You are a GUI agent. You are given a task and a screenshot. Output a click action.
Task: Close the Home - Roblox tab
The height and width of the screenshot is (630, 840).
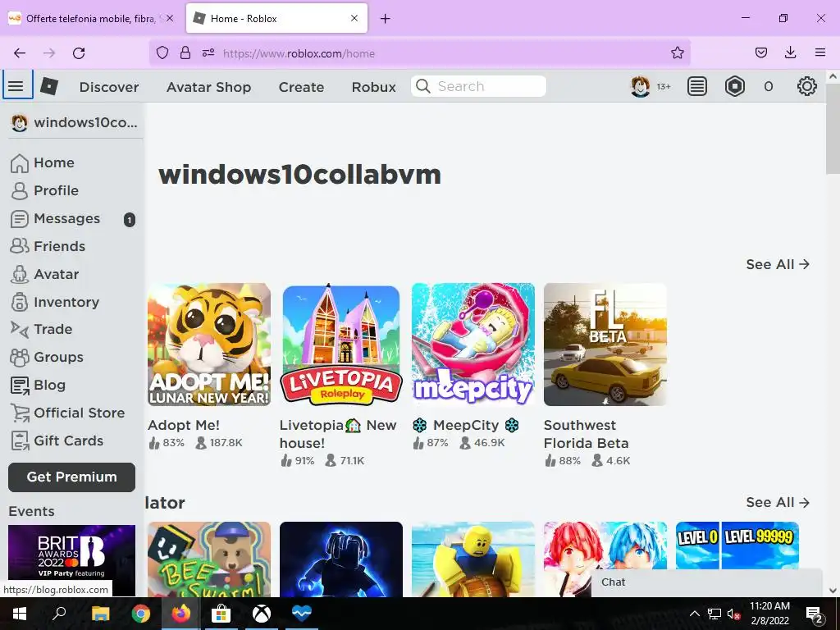[354, 19]
